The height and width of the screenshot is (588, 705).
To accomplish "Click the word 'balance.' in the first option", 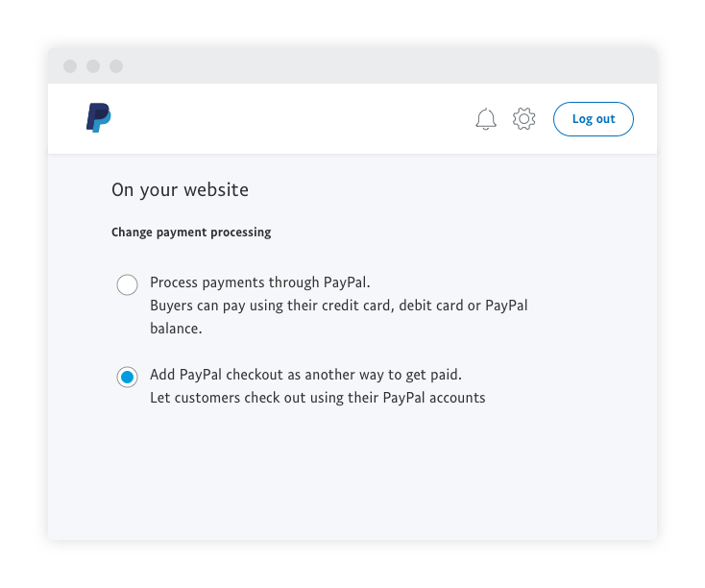I will 175,329.
